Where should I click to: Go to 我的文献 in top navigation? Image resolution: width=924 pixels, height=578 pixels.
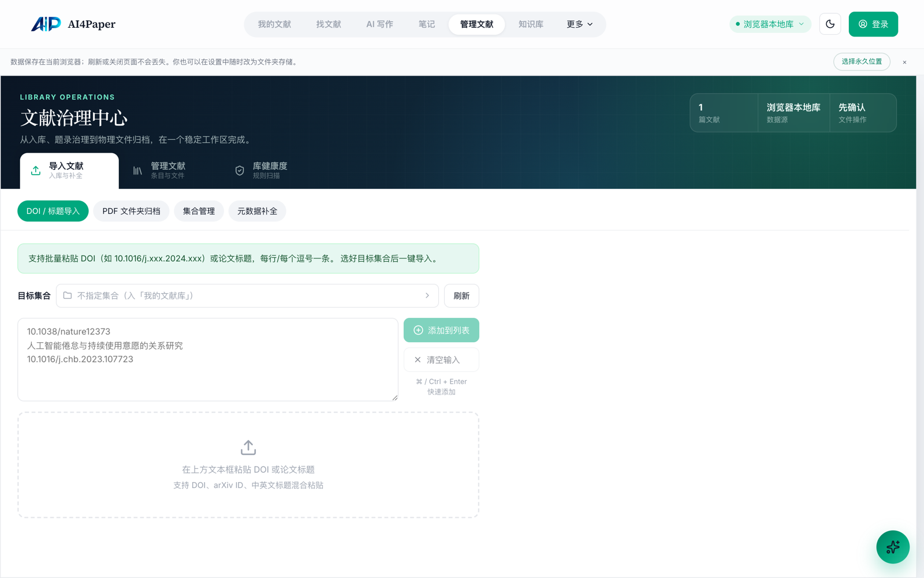[274, 24]
